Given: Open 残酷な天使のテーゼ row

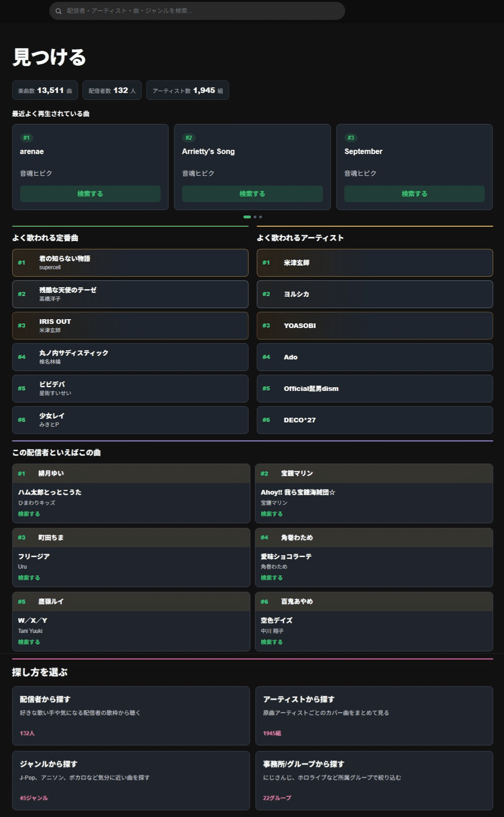Looking at the screenshot, I should tap(130, 294).
